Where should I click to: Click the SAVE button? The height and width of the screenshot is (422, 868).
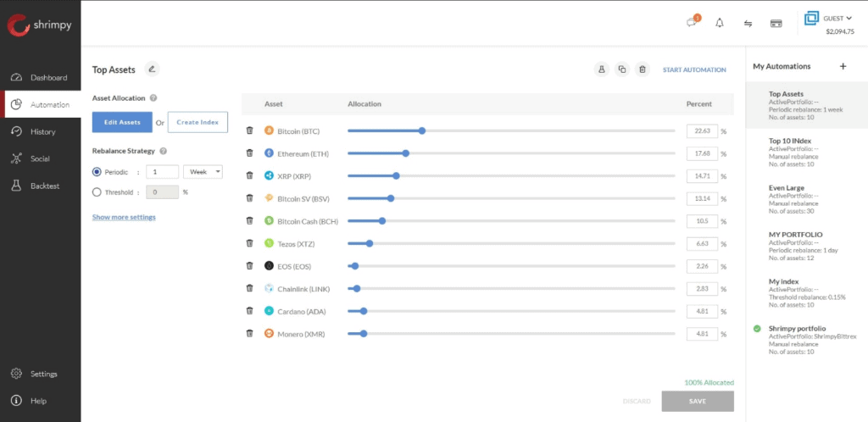point(698,402)
